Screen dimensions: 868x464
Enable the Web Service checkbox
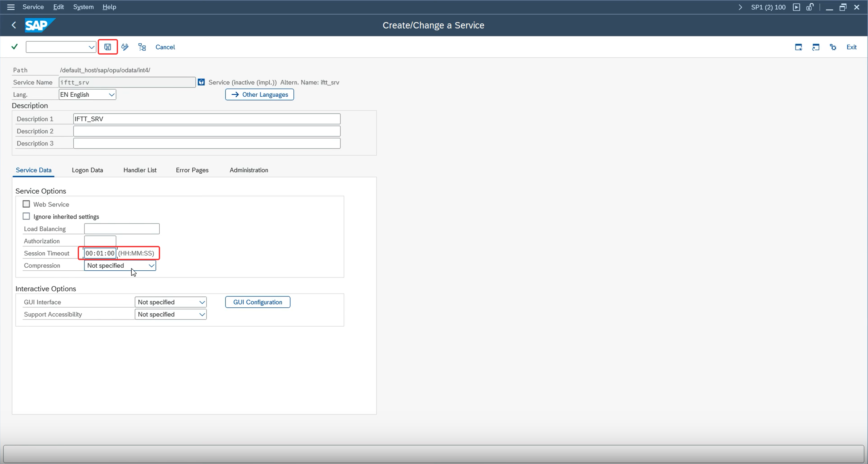point(26,204)
